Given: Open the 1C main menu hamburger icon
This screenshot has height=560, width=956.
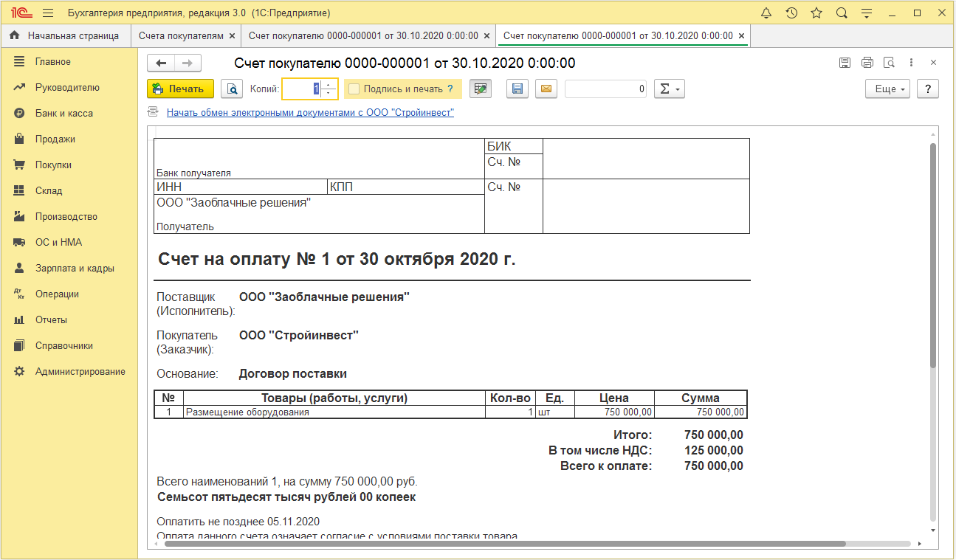Looking at the screenshot, I should tap(48, 13).
